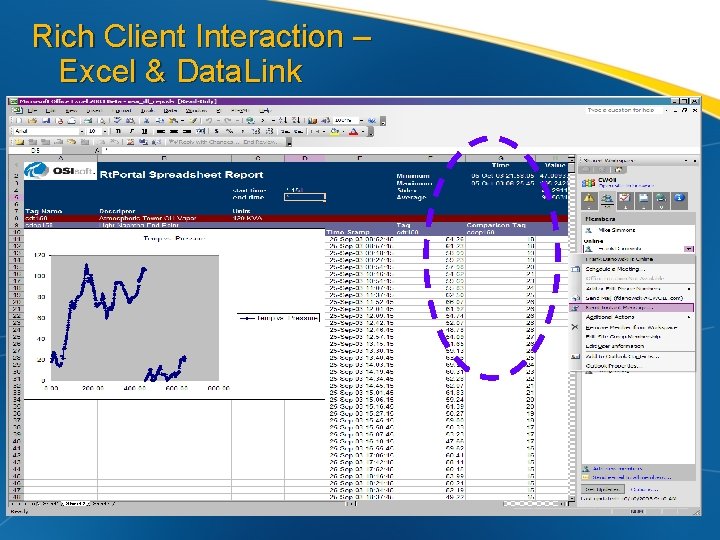
Task: Click the workspace Members tab icon
Action: 607,200
